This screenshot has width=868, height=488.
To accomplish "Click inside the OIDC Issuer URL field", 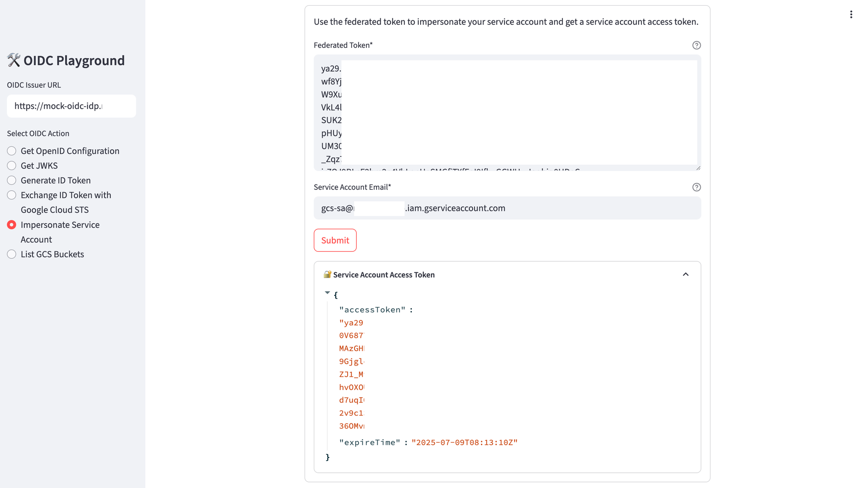I will pyautogui.click(x=71, y=106).
